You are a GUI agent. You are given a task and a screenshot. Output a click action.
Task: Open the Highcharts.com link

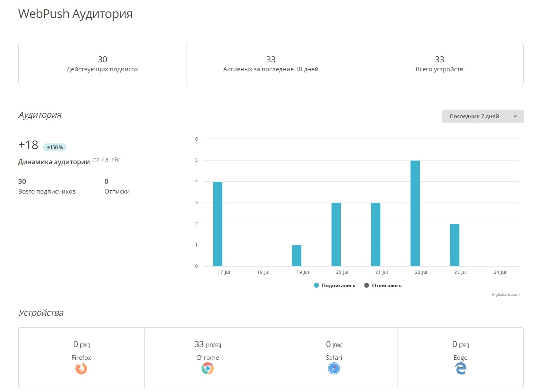[505, 295]
